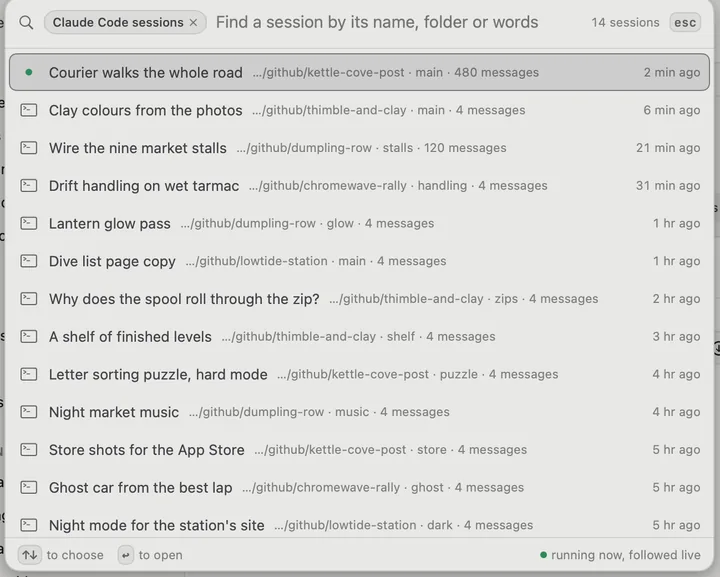This screenshot has height=577, width=720.
Task: Open the Wire the nine market stalls session
Action: click(x=359, y=148)
